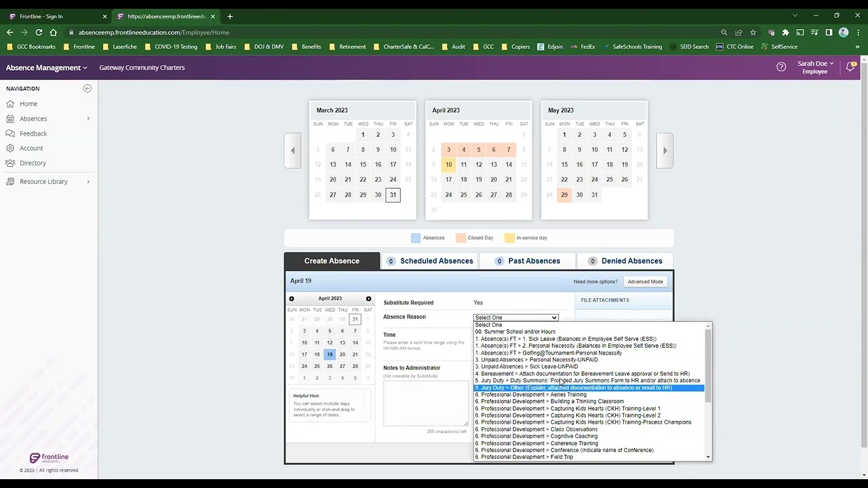Close the Frontline - Sign In tab

click(x=104, y=16)
